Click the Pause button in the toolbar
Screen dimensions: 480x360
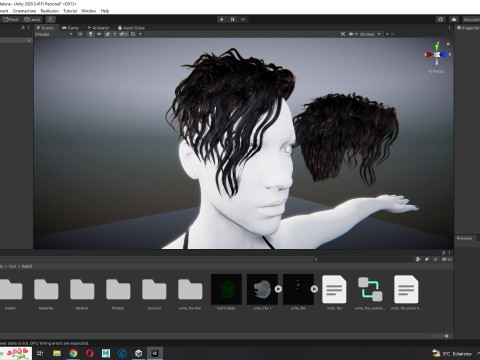(x=233, y=19)
